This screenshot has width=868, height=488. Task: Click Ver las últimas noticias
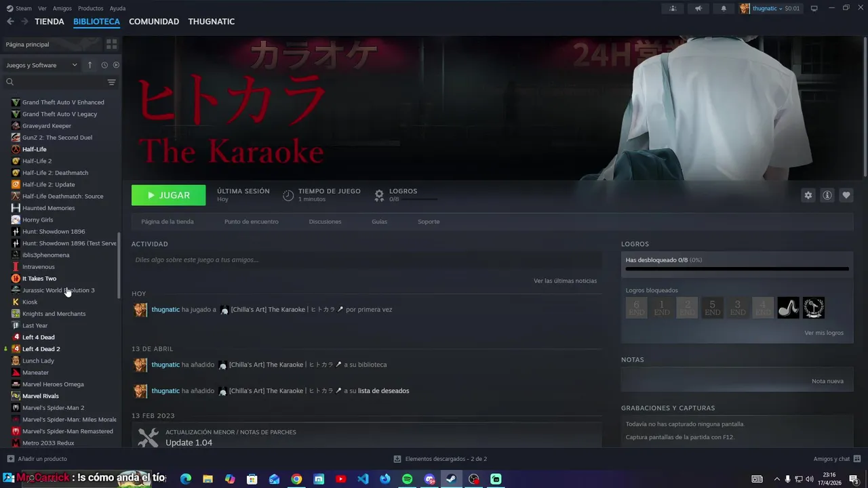[x=566, y=281]
